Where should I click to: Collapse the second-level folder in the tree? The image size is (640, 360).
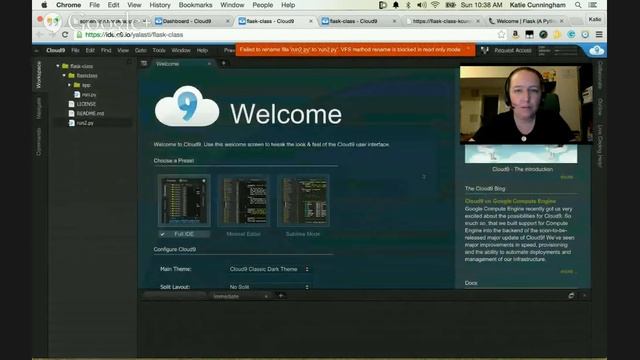click(64, 76)
